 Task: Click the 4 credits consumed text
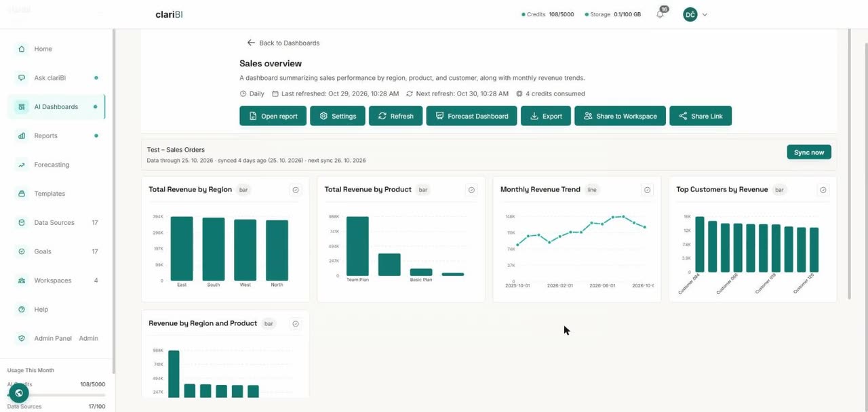[550, 94]
